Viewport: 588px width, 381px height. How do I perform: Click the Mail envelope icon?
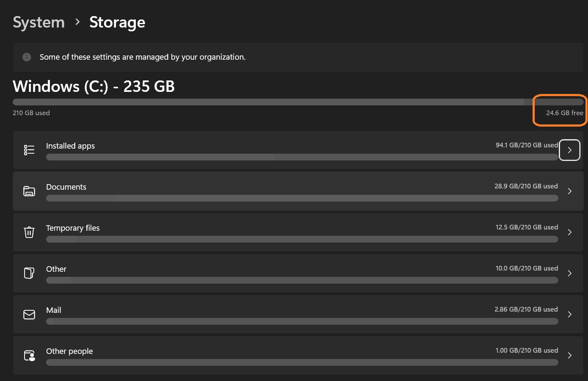[29, 315]
